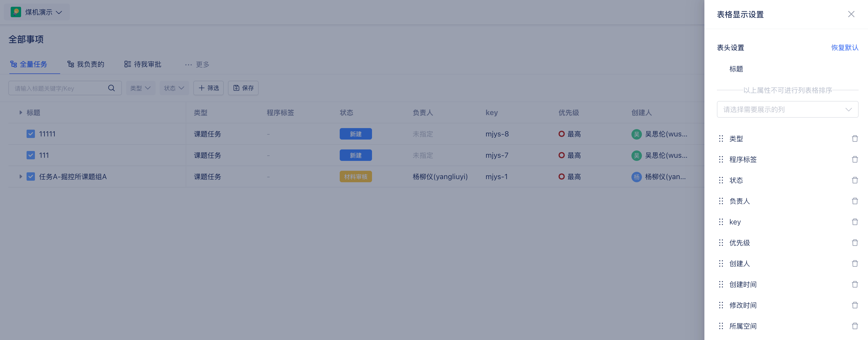
Task: Click search magnifier icon in keyword box
Action: pos(111,88)
